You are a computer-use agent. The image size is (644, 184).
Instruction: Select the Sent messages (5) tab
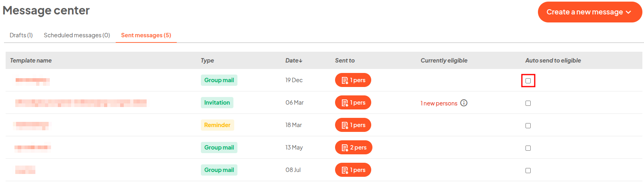pos(146,35)
